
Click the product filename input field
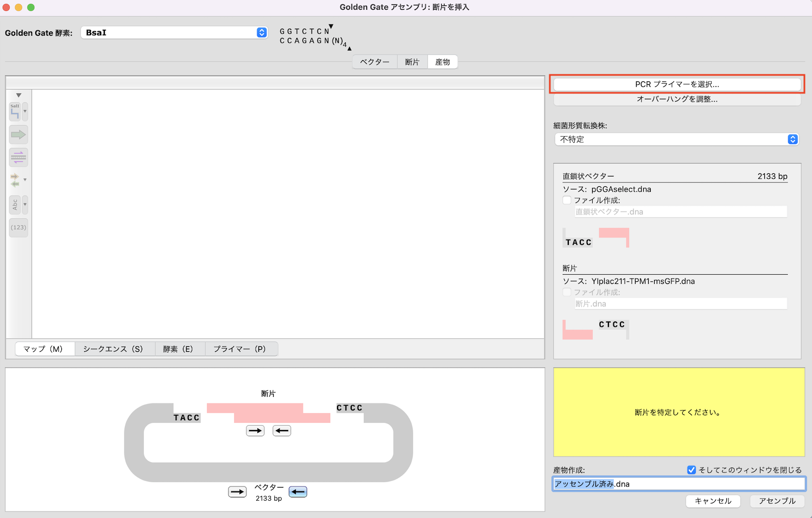[678, 484]
